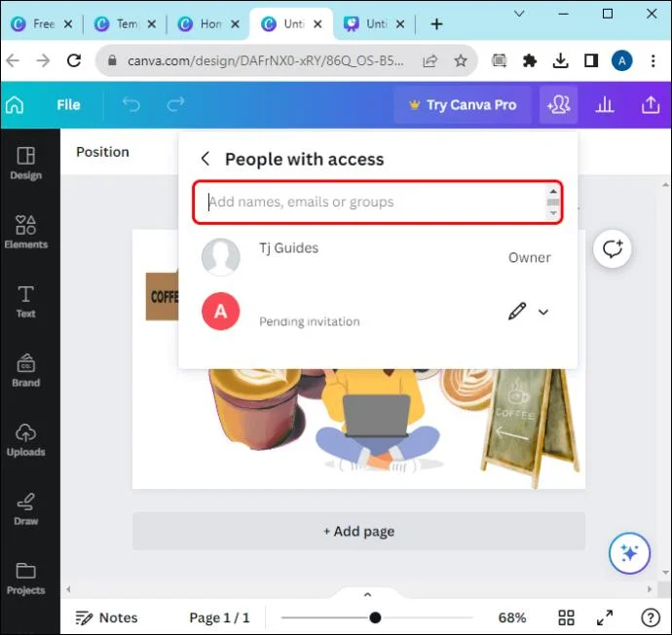
Task: Open the Notes panel
Action: point(106,617)
